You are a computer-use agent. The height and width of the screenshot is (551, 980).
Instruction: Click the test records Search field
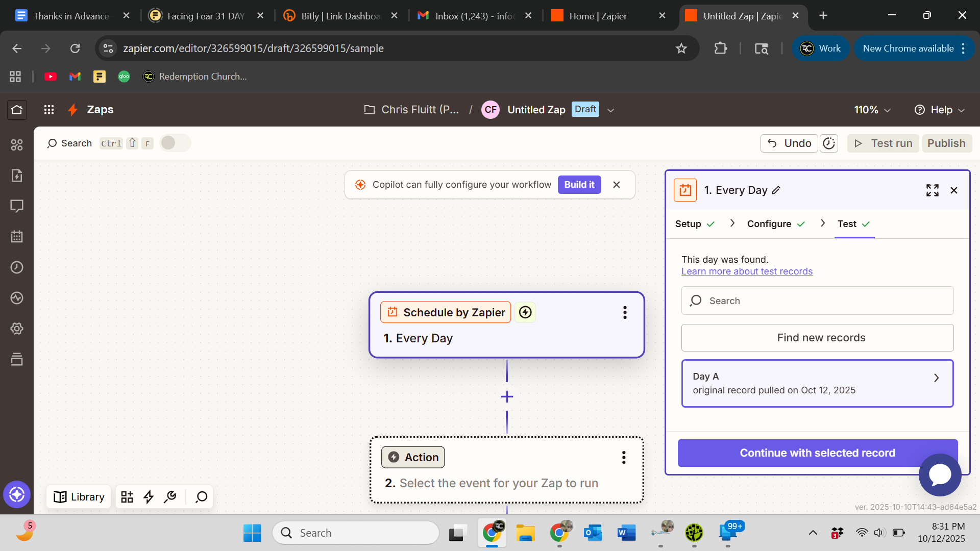tap(817, 300)
